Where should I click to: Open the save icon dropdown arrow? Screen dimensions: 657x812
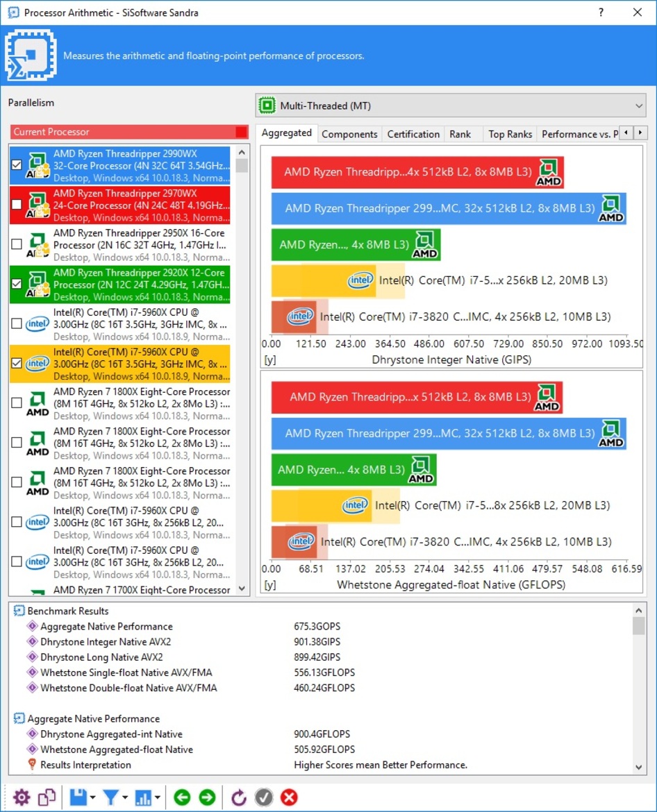[x=93, y=797]
